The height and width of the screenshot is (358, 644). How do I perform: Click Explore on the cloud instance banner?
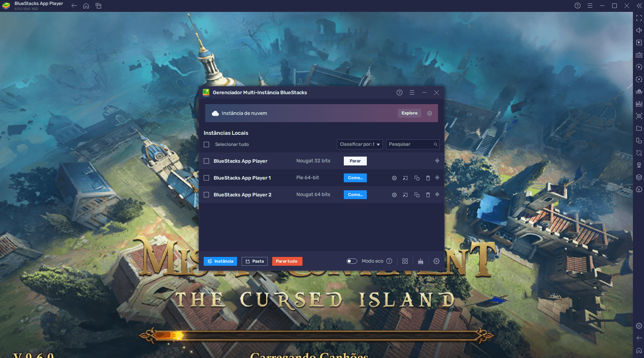click(x=409, y=113)
